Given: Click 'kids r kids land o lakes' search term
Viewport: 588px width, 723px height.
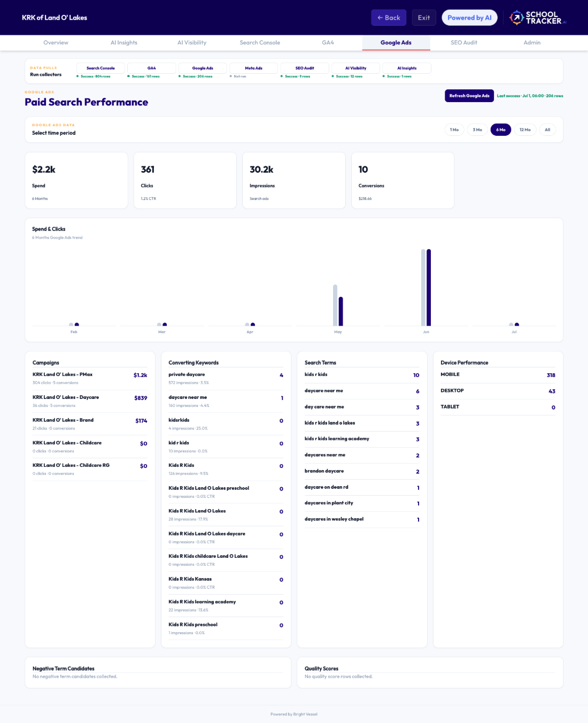Looking at the screenshot, I should (x=362, y=423).
